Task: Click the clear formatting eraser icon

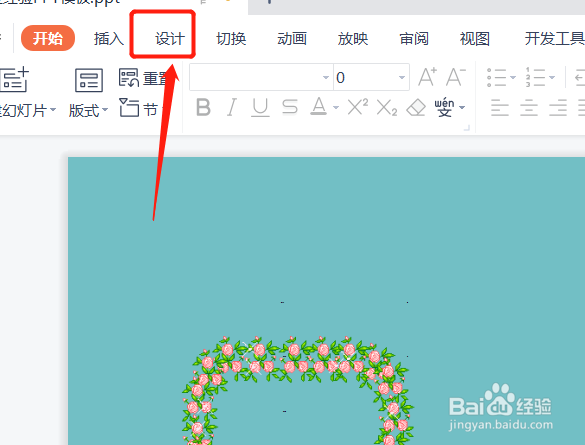Action: click(416, 108)
